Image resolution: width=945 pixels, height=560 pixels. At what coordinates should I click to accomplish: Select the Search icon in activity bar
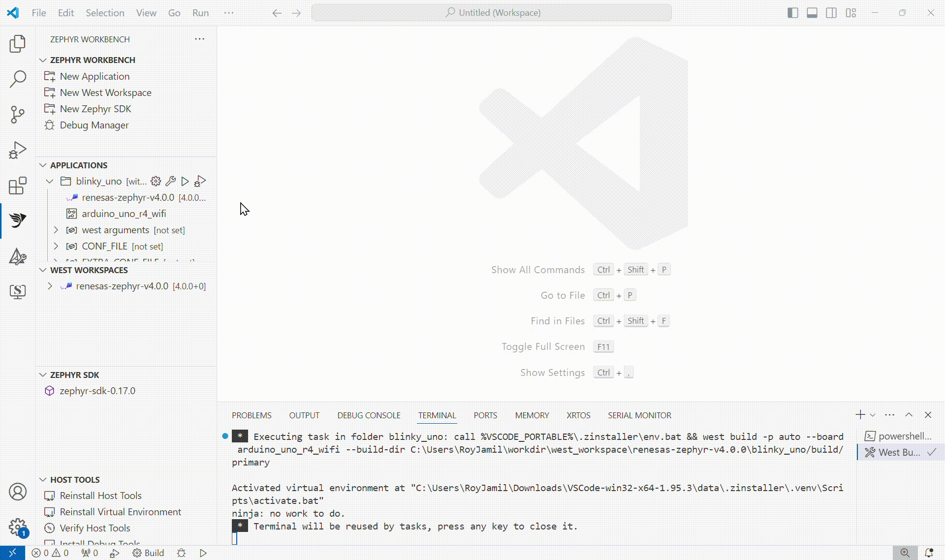(18, 79)
